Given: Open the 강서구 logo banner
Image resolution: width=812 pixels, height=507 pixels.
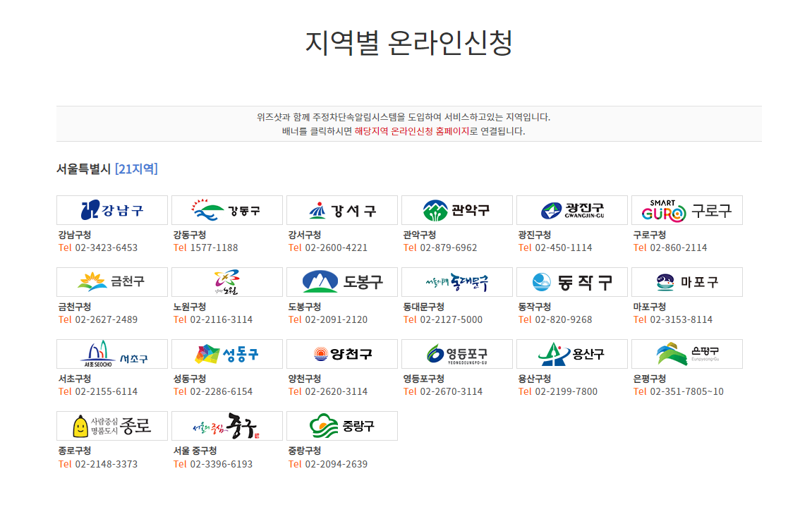Looking at the screenshot, I should point(341,210).
